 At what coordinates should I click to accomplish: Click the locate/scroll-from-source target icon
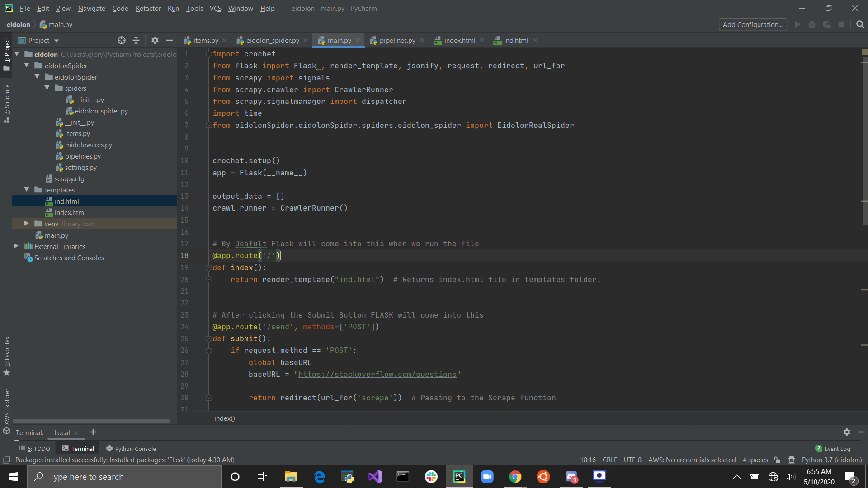pos(122,40)
